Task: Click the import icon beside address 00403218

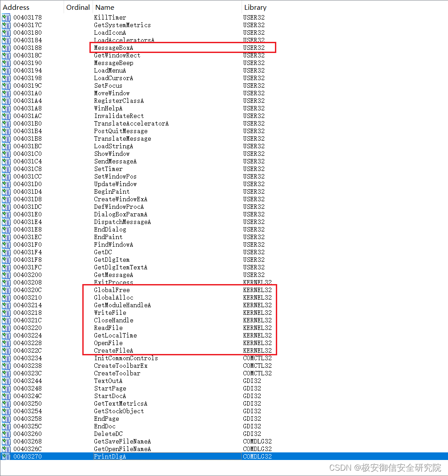Action: click(6, 313)
